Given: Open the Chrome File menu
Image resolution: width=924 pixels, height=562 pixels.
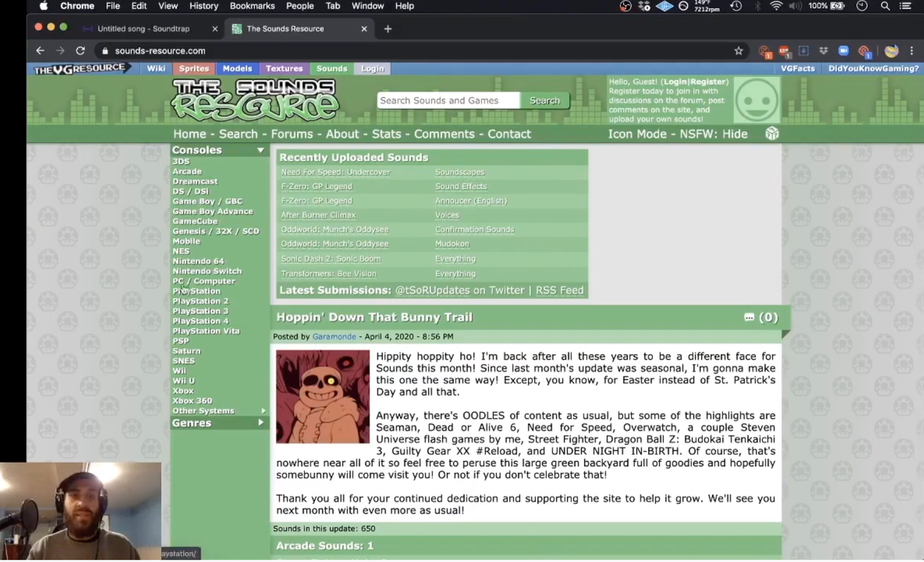Looking at the screenshot, I should [113, 6].
